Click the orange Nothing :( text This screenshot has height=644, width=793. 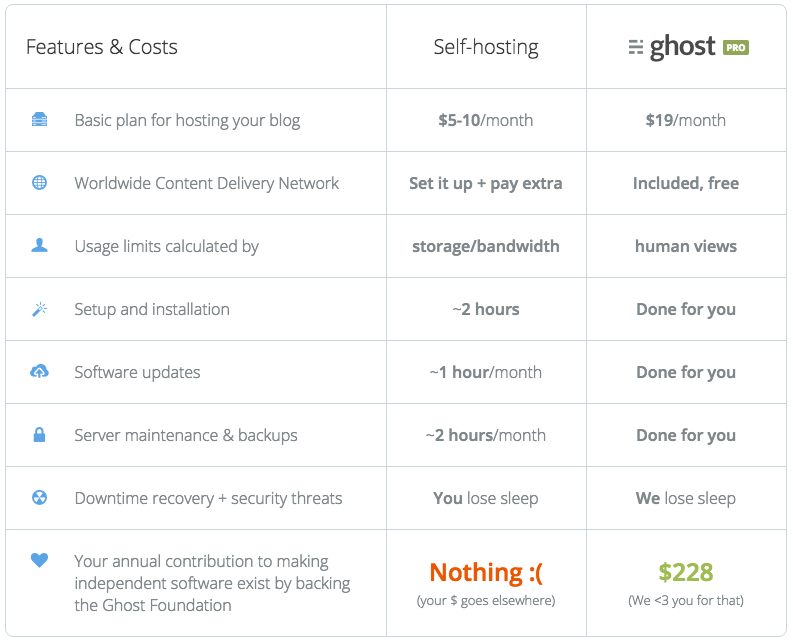486,573
